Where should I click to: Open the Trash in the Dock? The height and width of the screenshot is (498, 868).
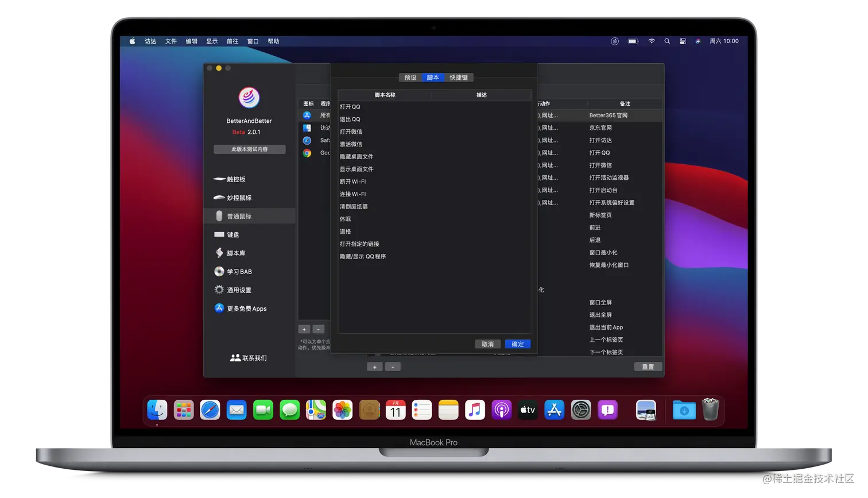(711, 410)
